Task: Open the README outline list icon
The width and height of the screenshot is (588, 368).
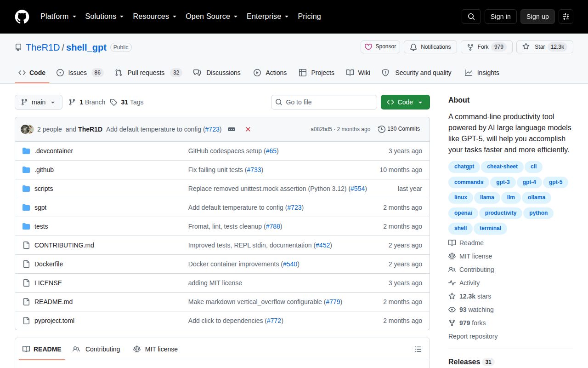Action: point(418,349)
